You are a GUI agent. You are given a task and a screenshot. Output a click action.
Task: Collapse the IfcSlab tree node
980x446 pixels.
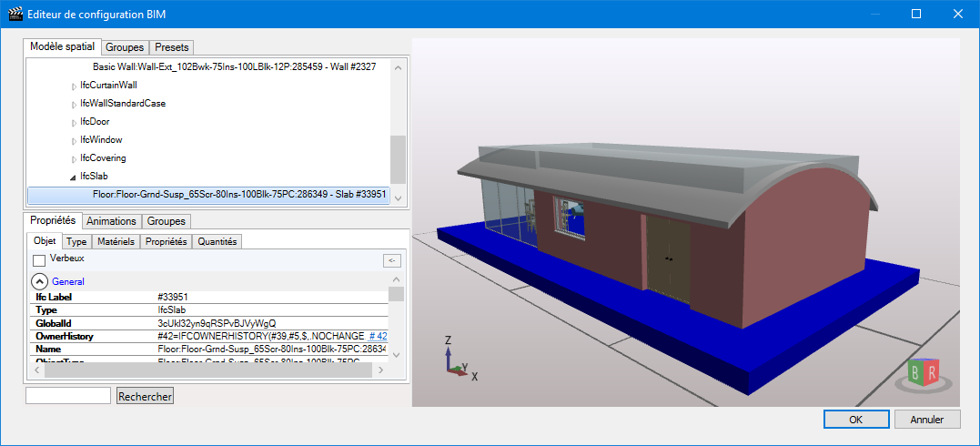point(74,177)
